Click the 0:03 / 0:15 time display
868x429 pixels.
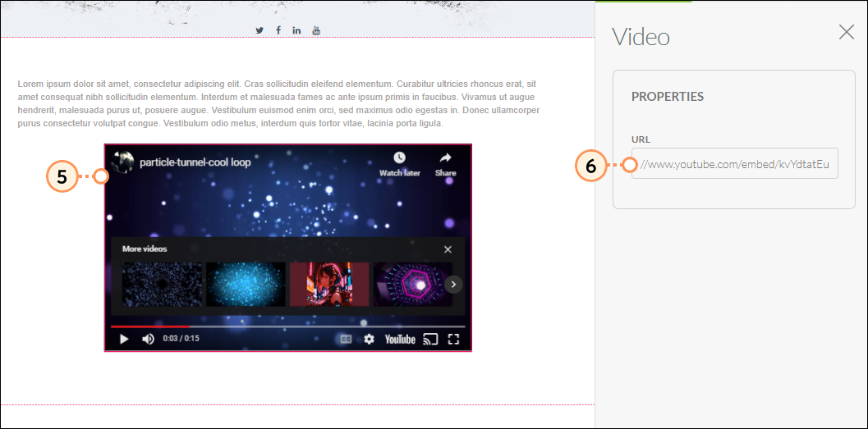tap(181, 338)
